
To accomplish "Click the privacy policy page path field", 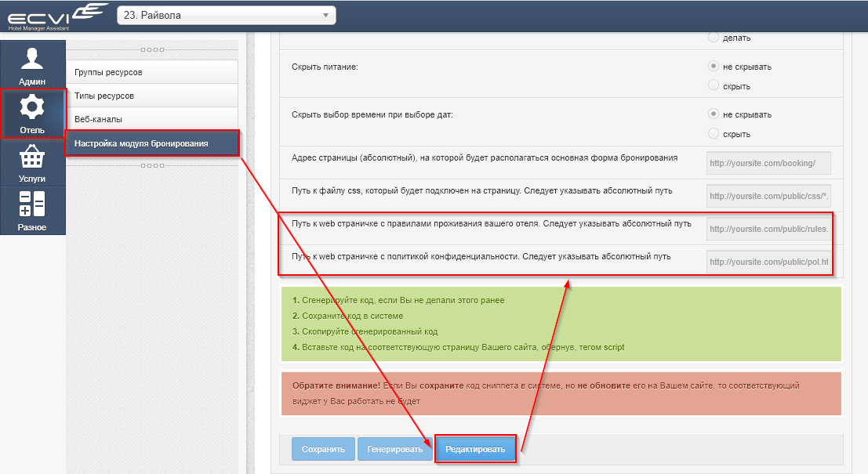I will pyautogui.click(x=768, y=262).
